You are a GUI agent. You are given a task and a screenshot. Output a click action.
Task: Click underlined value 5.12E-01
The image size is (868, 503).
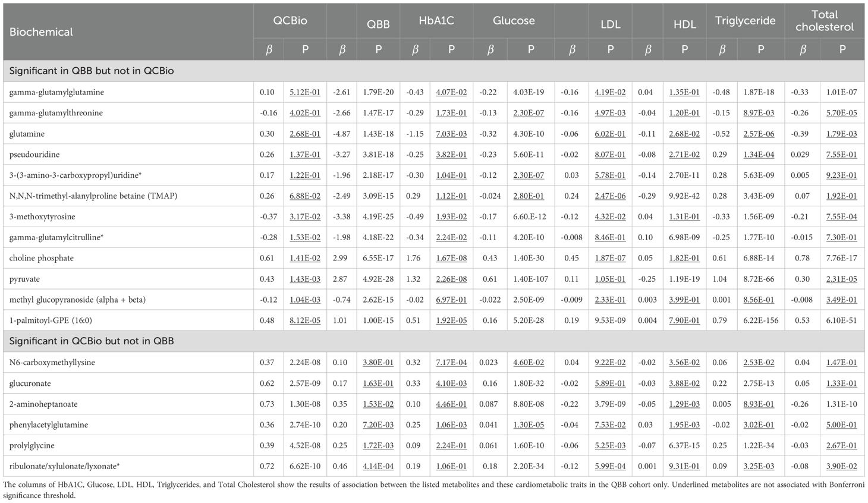[x=305, y=92]
